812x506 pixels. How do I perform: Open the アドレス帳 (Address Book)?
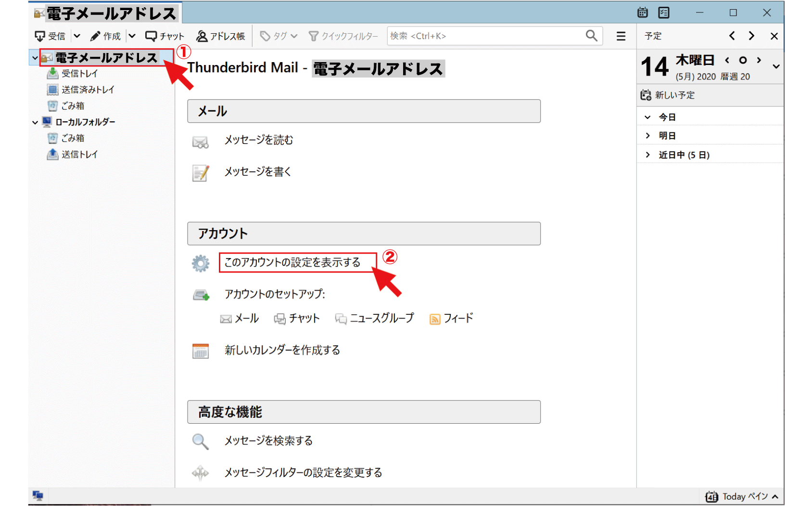coord(221,36)
